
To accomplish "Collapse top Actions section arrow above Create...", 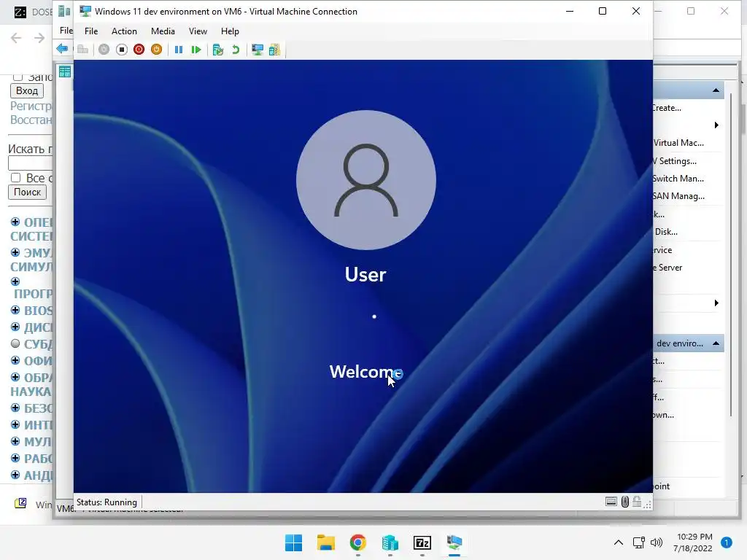I will tap(716, 90).
